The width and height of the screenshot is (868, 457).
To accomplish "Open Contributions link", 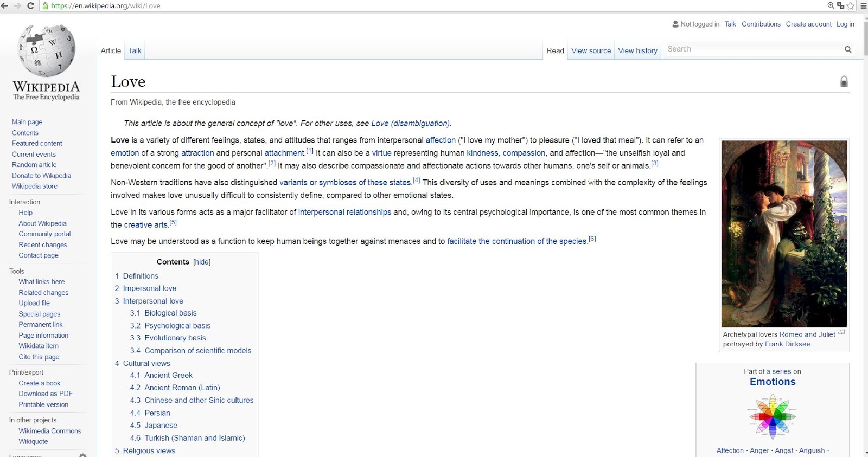I will click(761, 24).
